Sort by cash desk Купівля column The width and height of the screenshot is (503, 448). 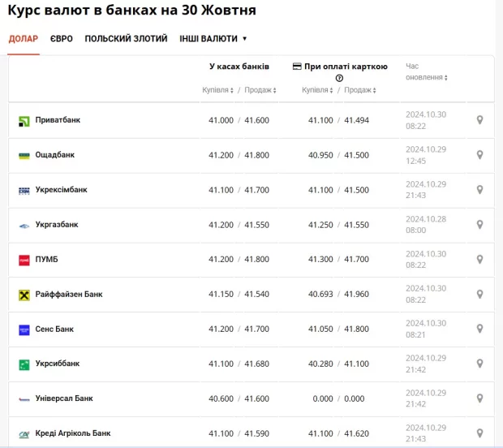coord(218,90)
